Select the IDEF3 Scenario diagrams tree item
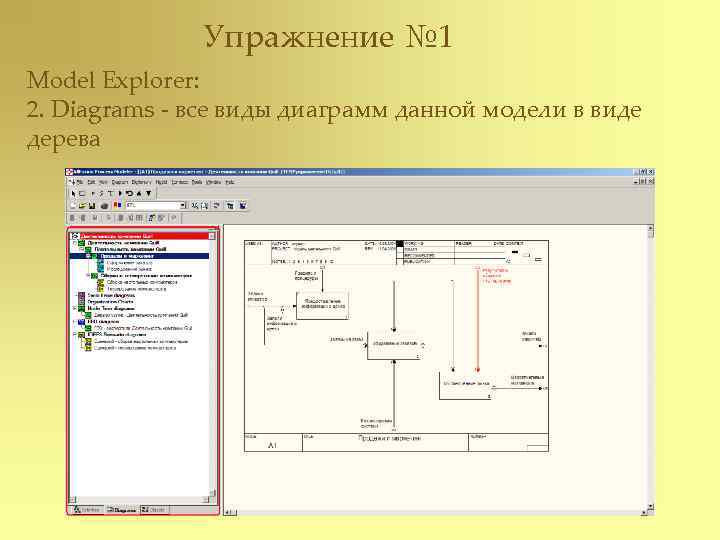Screen dimensions: 720x540 pyautogui.click(x=117, y=334)
